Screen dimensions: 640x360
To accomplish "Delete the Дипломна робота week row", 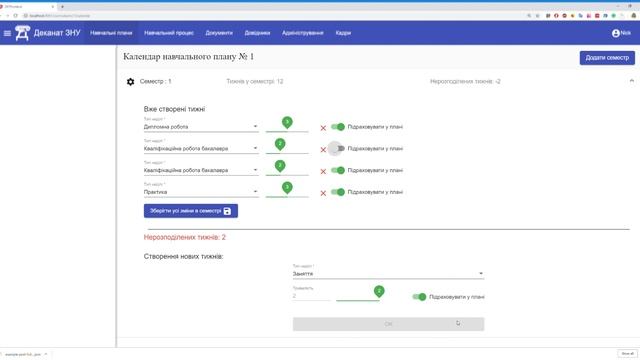I will point(323,128).
